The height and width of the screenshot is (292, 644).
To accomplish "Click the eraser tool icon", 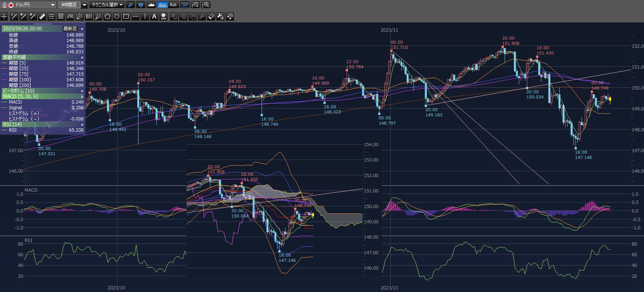I will click(x=211, y=16).
